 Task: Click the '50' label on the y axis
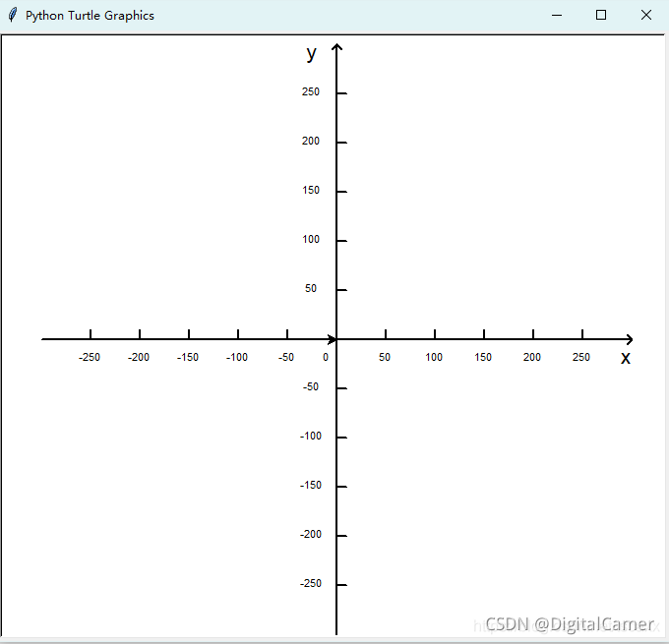click(x=311, y=288)
